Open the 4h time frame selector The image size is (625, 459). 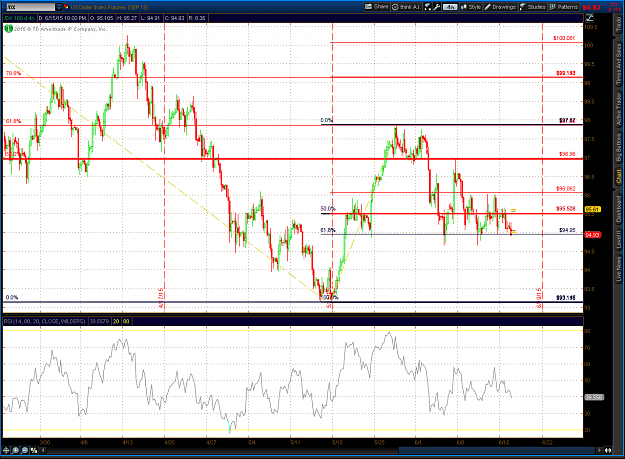[450, 7]
